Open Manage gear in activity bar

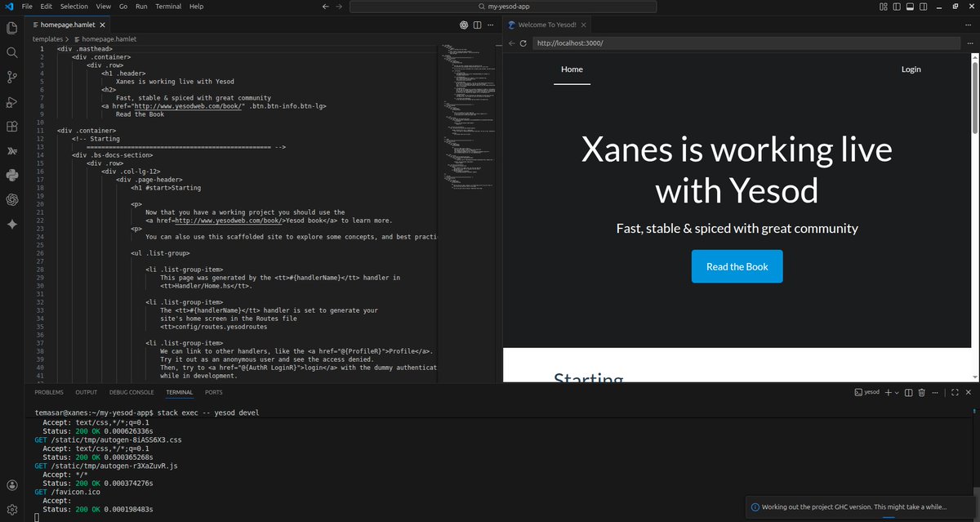[11, 509]
